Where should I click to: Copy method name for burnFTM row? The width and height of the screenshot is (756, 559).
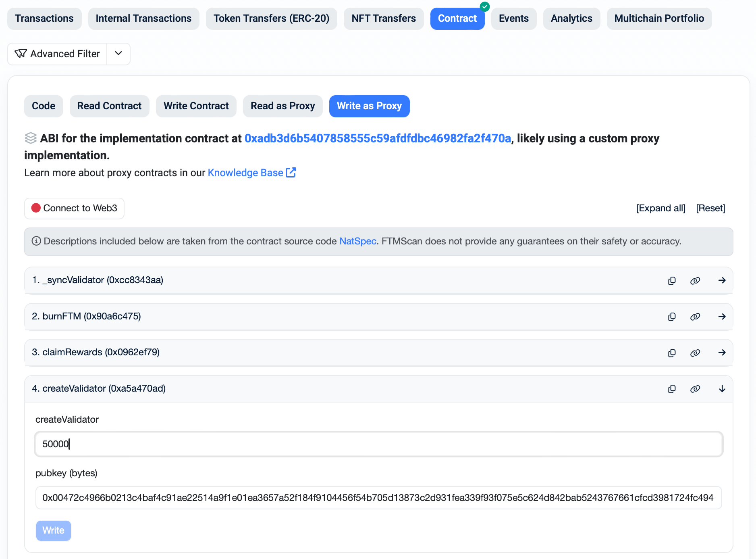point(672,317)
